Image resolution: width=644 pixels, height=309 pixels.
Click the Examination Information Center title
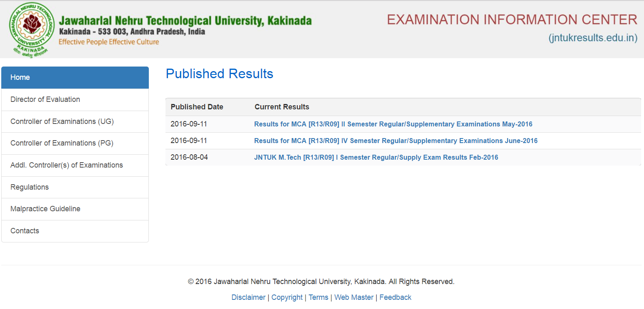tap(512, 20)
